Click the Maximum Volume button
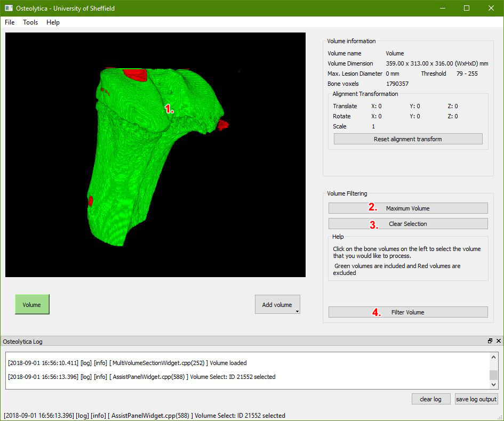The width and height of the screenshot is (504, 421). click(408, 208)
